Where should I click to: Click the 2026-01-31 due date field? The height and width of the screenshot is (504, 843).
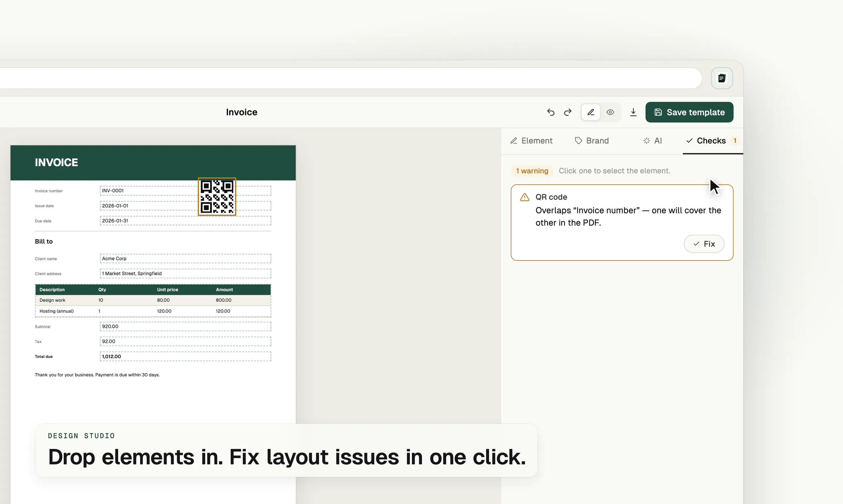(x=185, y=221)
